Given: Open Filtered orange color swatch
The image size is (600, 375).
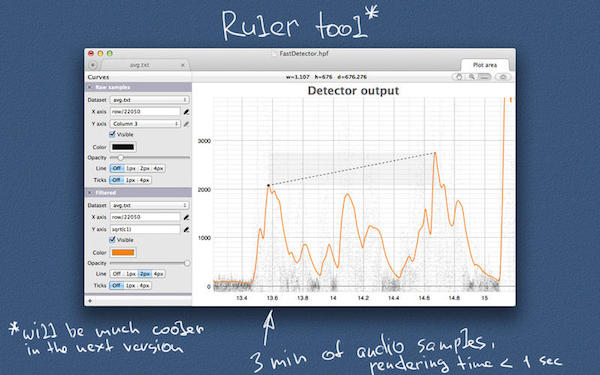Looking at the screenshot, I should click(x=123, y=253).
